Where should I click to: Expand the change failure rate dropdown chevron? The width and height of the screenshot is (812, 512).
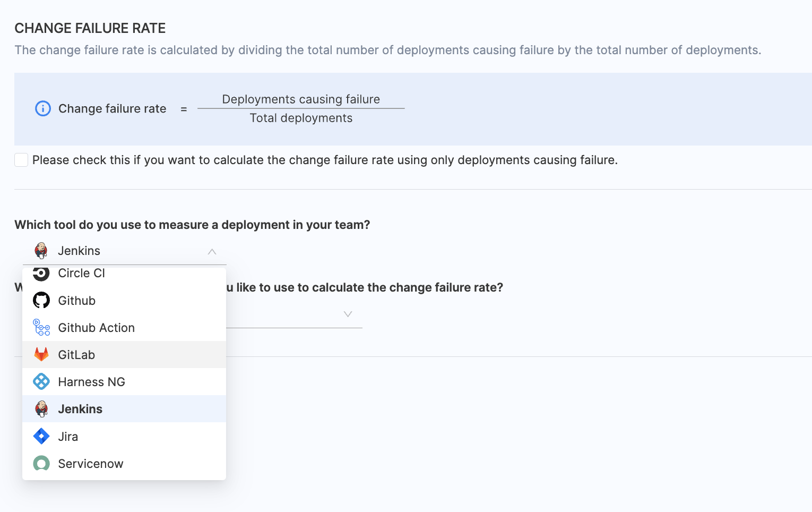(348, 314)
